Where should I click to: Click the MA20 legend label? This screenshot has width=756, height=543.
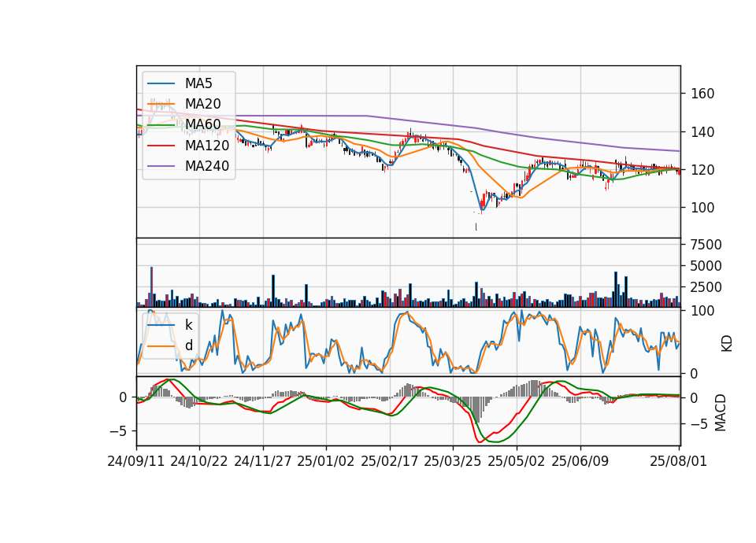pos(202,104)
